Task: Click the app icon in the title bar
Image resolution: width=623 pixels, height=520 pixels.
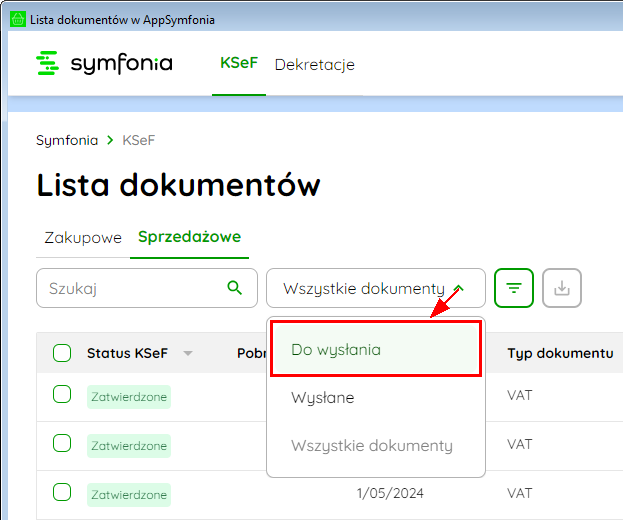Action: [x=17, y=19]
